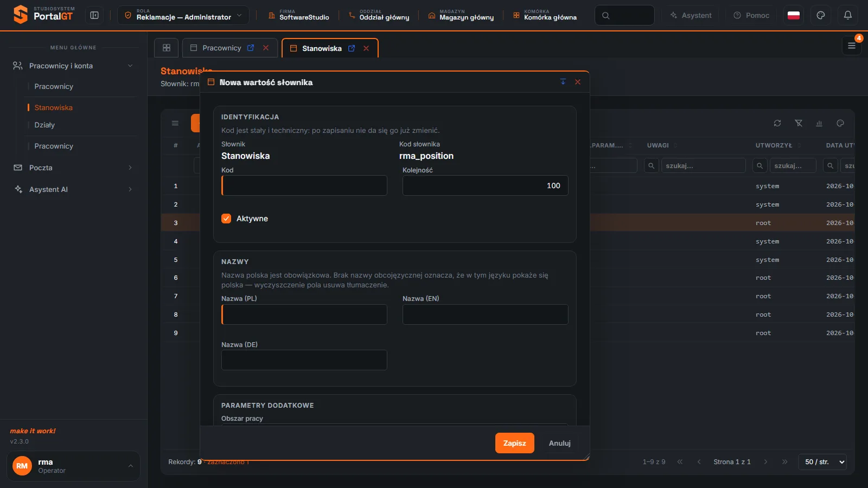This screenshot has height=488, width=868.
Task: Click the Pomoc help button
Action: [751, 15]
